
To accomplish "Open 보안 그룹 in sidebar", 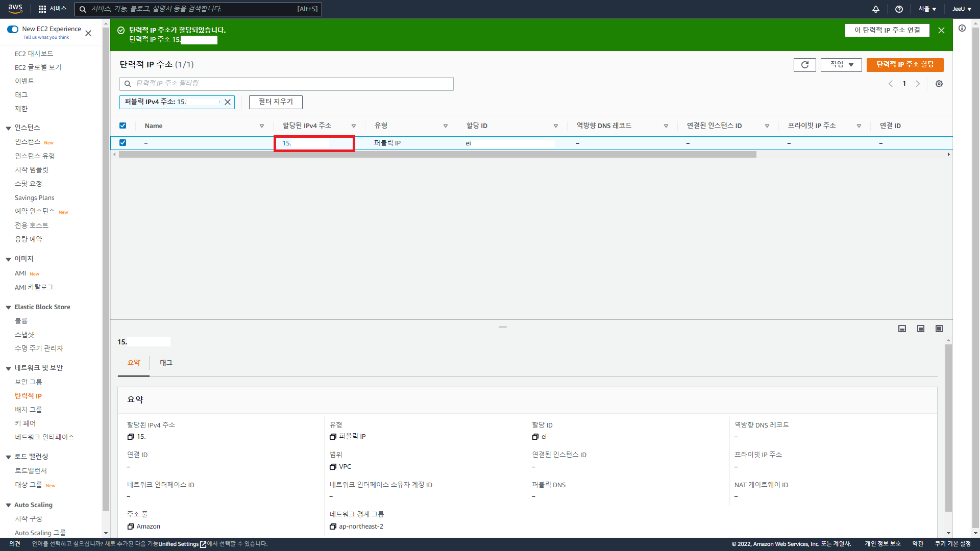I will [29, 382].
